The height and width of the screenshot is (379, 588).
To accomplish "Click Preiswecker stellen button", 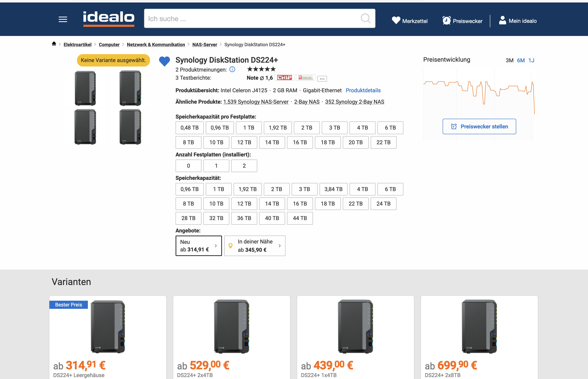I will 479,126.
